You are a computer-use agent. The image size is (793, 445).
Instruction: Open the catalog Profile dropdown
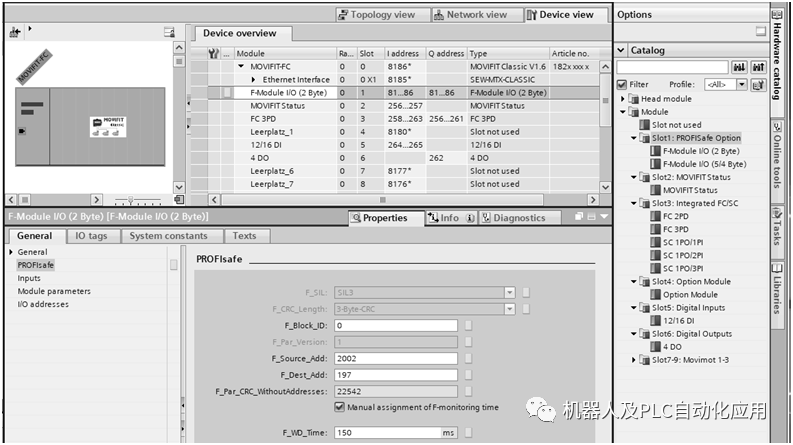(x=741, y=84)
